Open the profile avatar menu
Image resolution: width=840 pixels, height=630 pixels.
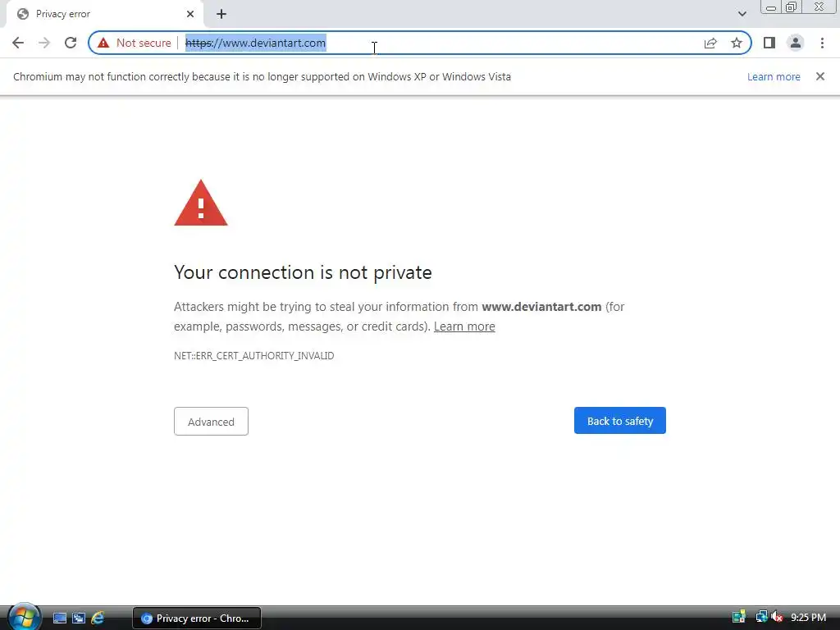click(x=796, y=43)
